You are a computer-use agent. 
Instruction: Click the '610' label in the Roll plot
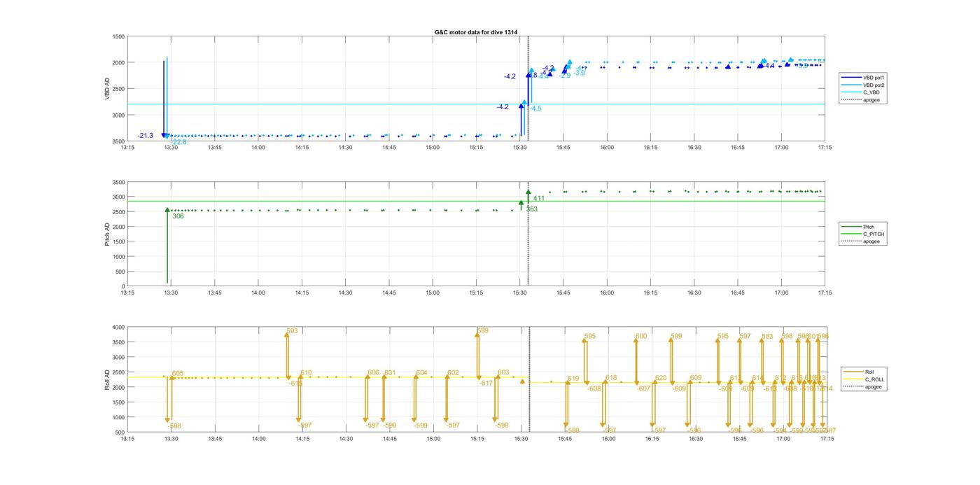[306, 373]
